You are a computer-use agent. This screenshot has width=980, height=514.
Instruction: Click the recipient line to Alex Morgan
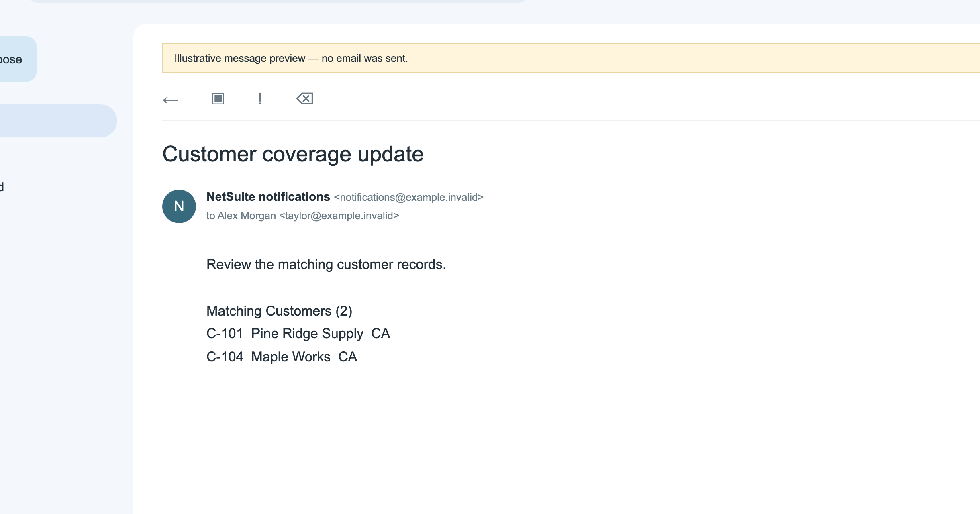point(302,216)
